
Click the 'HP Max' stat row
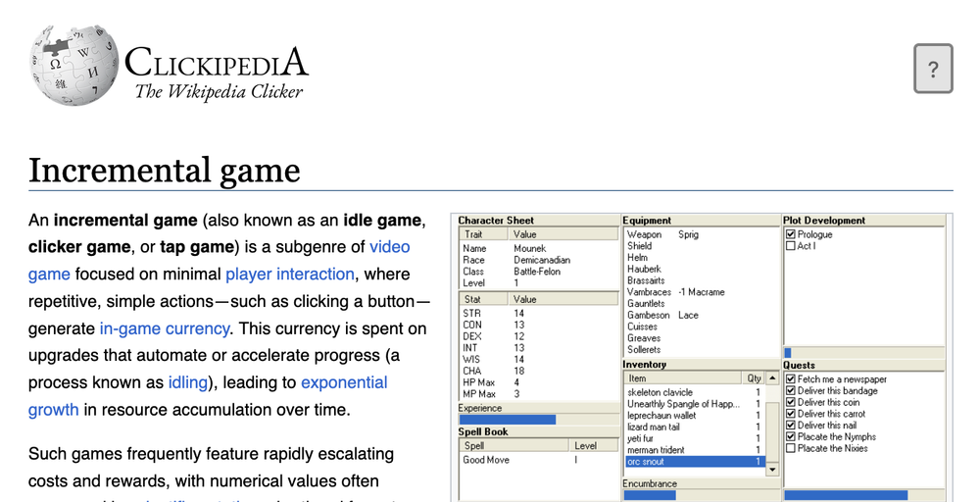539,382
